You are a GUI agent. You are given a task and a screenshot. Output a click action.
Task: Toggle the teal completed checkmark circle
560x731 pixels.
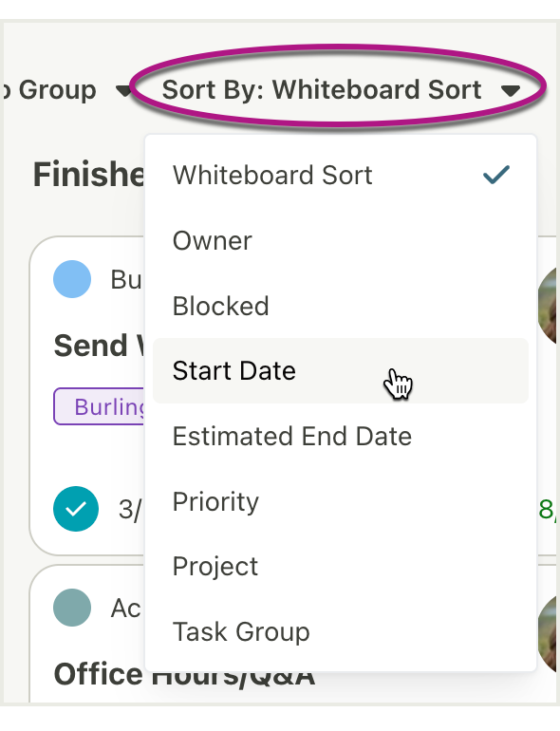pyautogui.click(x=76, y=509)
